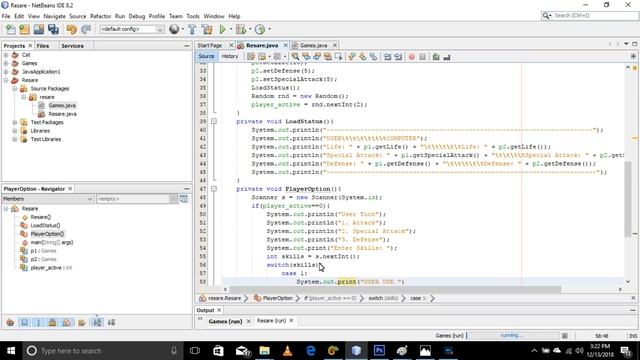Toggle Show Inherited Members in Navigator
640x360 pixels.
tap(10, 322)
